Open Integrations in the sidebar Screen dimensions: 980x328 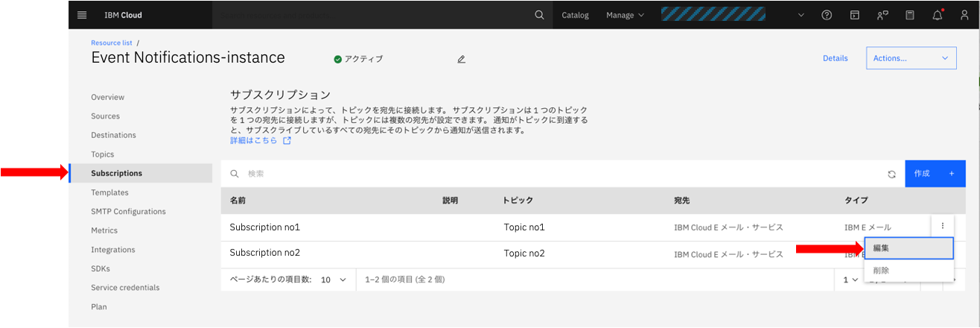(x=113, y=250)
